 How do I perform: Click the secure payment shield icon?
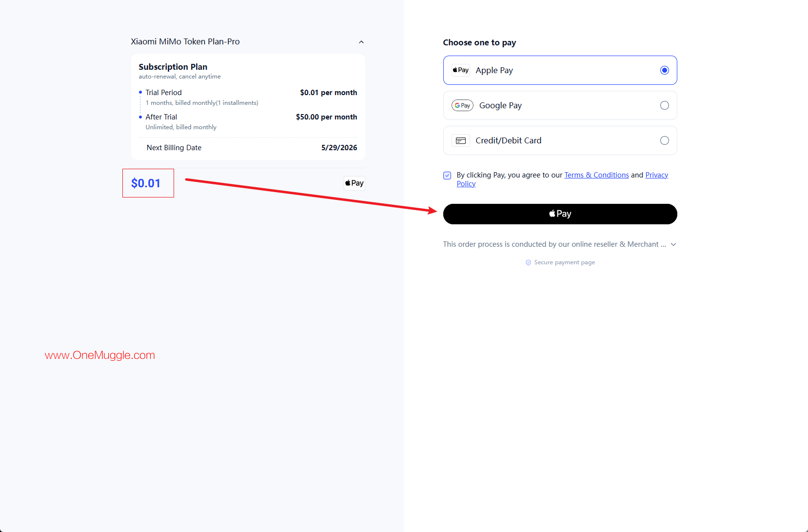click(x=528, y=262)
